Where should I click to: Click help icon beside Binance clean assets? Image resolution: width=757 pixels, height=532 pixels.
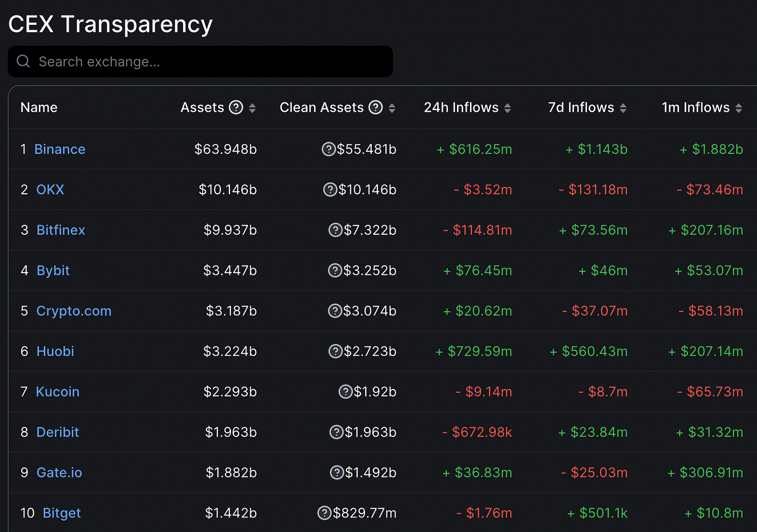point(329,150)
